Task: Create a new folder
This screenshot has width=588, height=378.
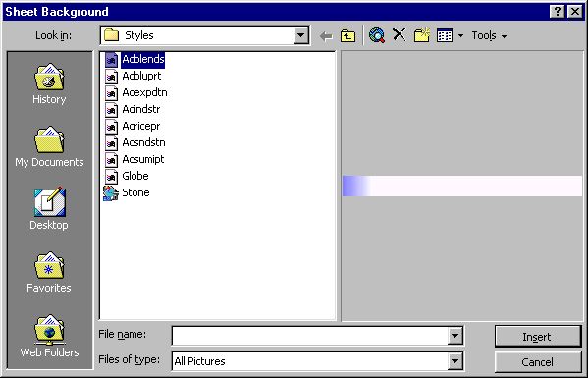Action: point(421,35)
